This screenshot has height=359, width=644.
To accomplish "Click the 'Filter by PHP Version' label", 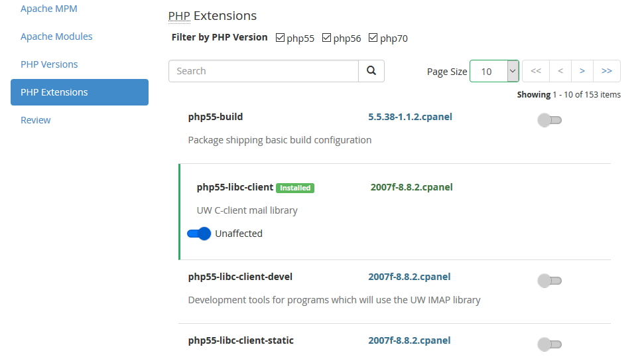I will click(x=220, y=37).
